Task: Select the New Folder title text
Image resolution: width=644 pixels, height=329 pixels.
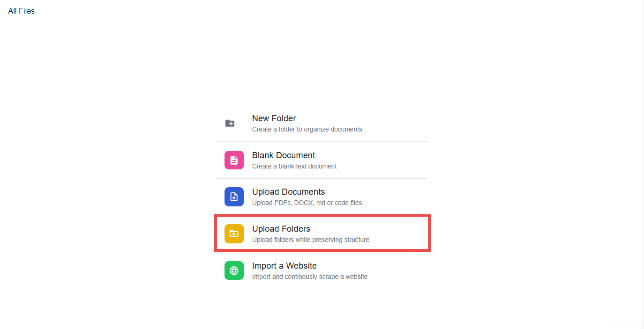Action: click(x=274, y=118)
